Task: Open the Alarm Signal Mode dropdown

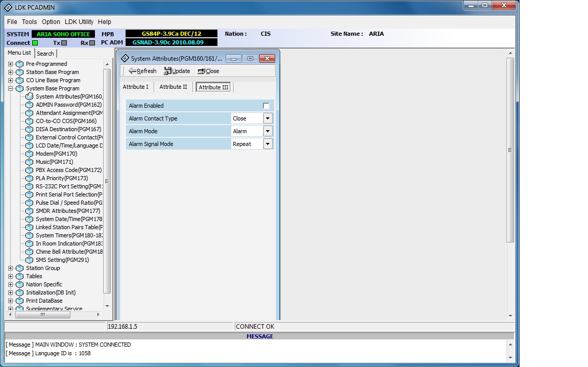Action: (x=267, y=144)
